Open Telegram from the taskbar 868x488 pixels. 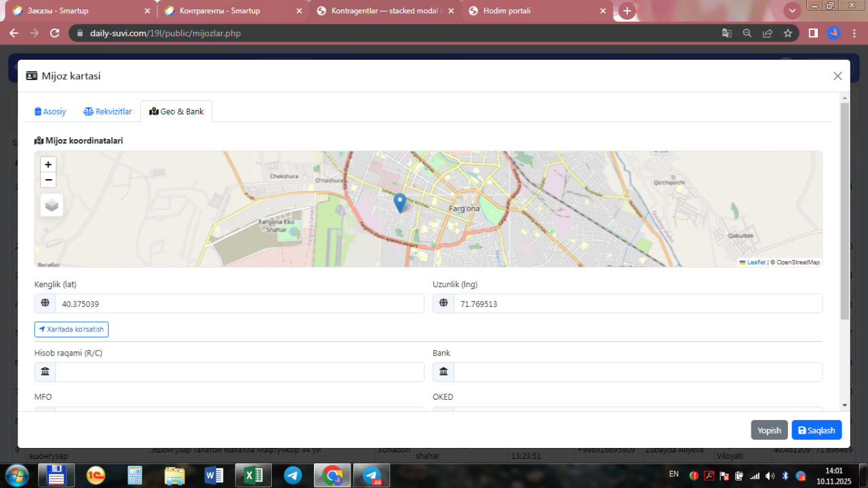point(293,475)
